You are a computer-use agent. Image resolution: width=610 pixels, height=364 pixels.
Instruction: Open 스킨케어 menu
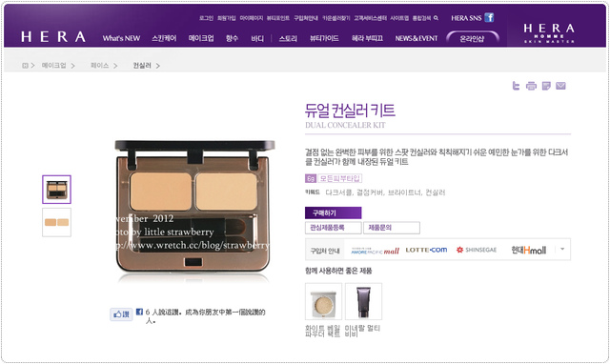click(x=164, y=38)
